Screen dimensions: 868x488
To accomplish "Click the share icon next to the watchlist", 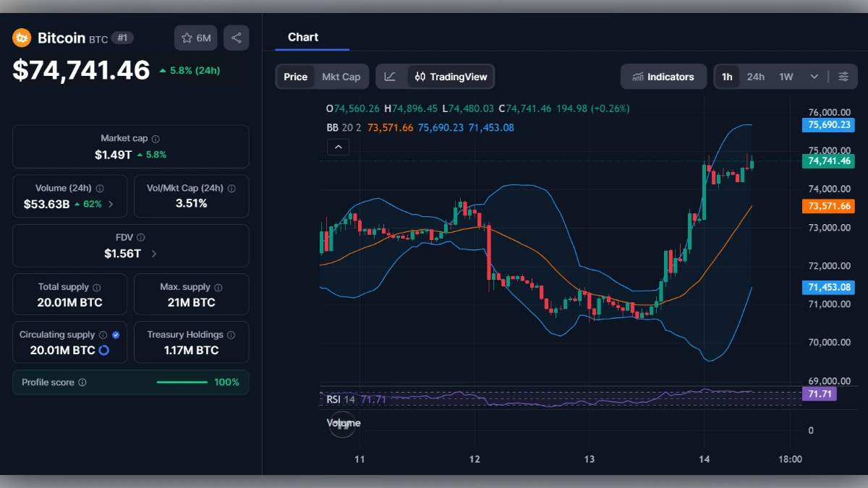I will (237, 38).
